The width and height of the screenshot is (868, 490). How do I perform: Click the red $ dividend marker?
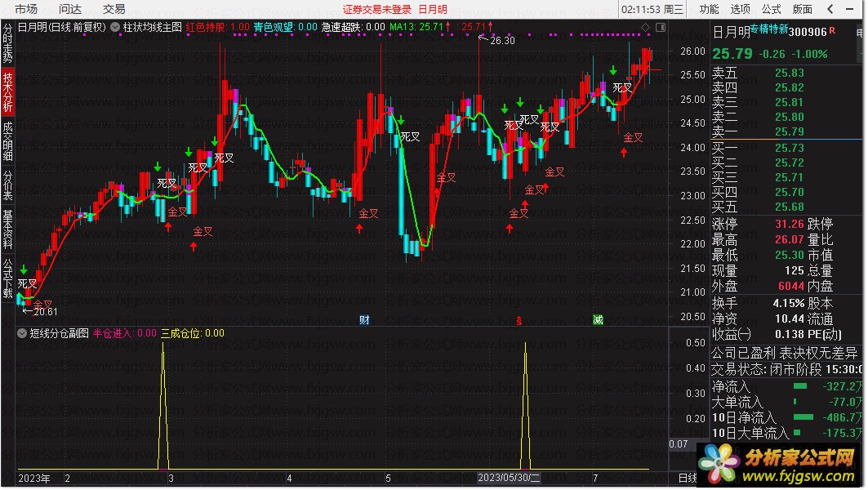[519, 321]
